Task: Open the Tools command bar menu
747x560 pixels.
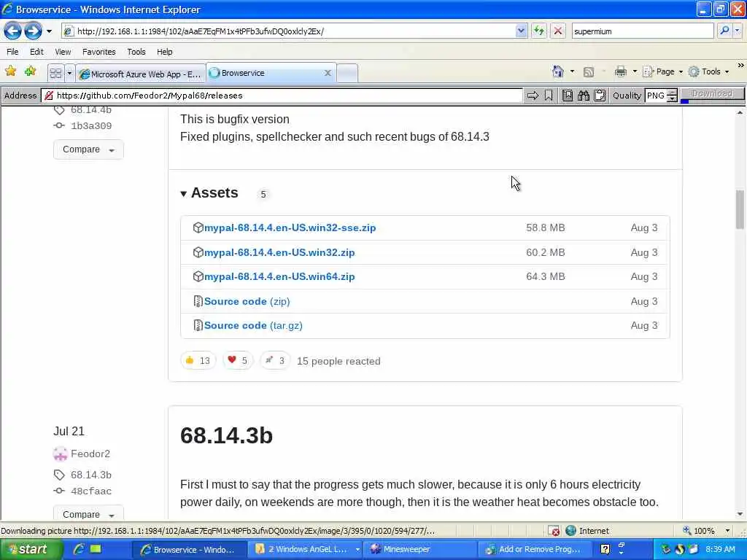Action: 709,71
